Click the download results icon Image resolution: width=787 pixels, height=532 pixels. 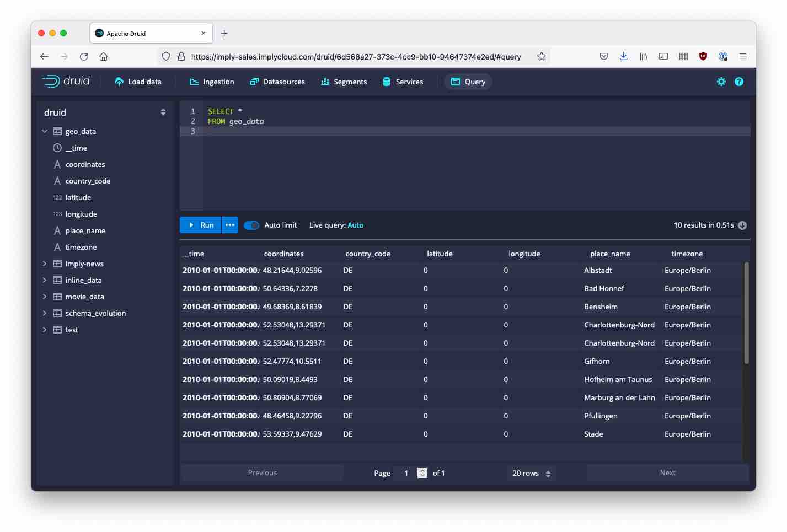pos(742,225)
